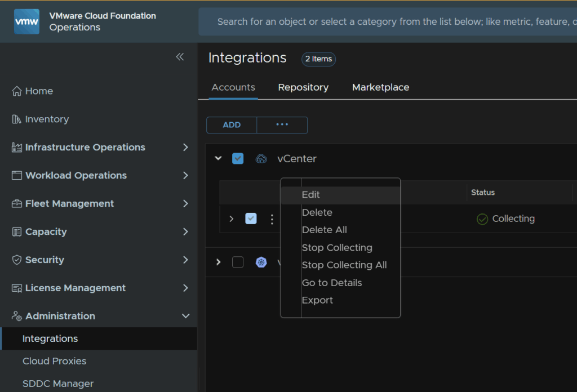
Task: Click the Administration user-gear icon
Action: [16, 316]
